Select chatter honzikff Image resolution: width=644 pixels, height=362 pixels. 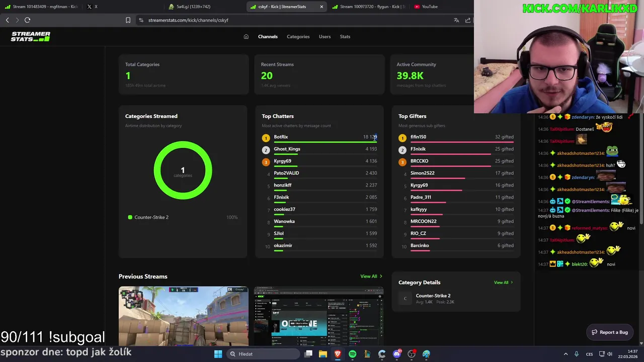click(x=282, y=185)
